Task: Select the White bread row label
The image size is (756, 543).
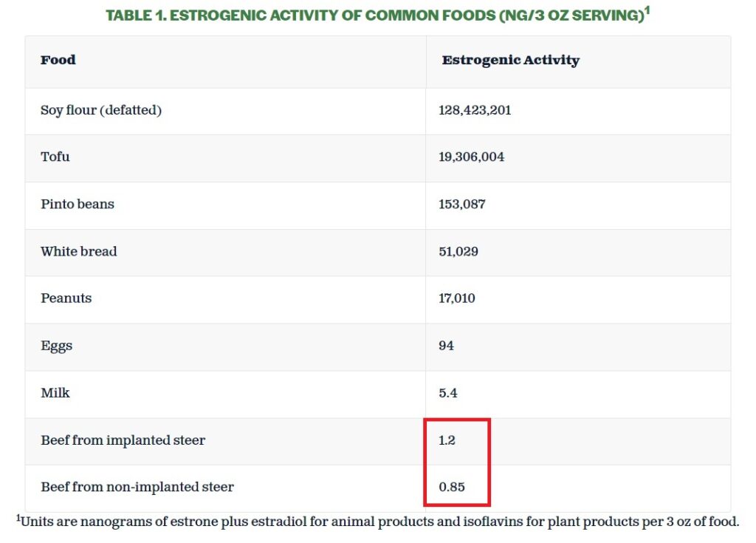Action: pos(79,251)
